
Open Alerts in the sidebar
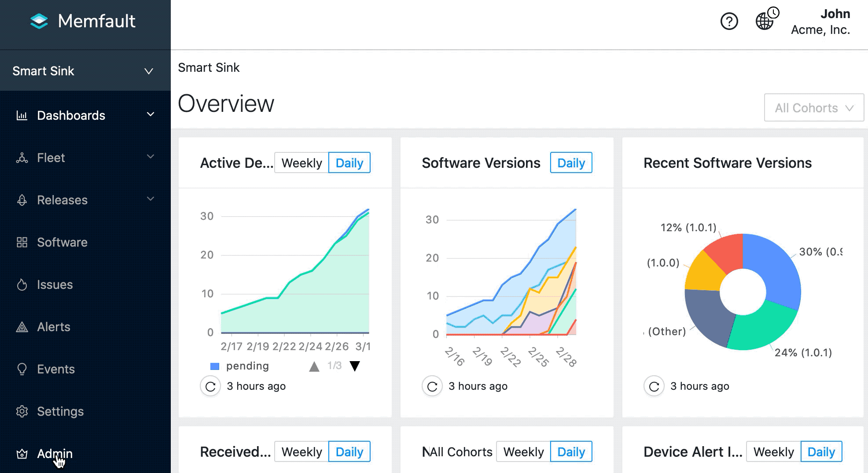(53, 327)
